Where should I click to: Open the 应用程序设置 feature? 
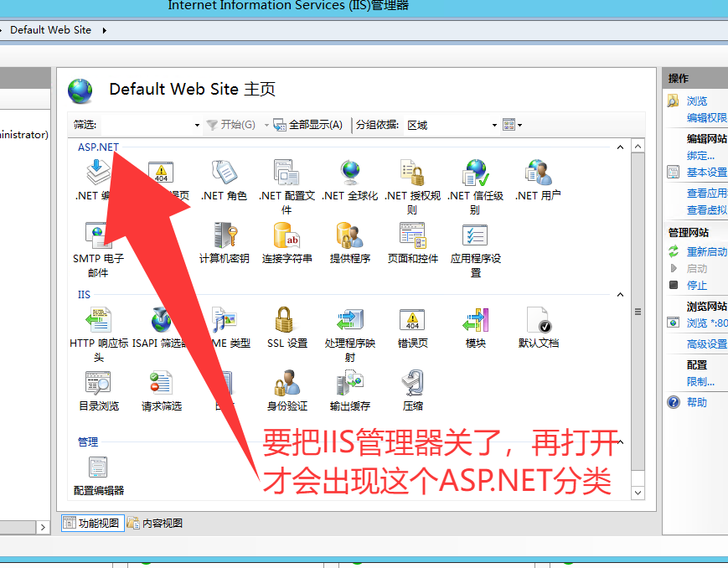pos(476,250)
